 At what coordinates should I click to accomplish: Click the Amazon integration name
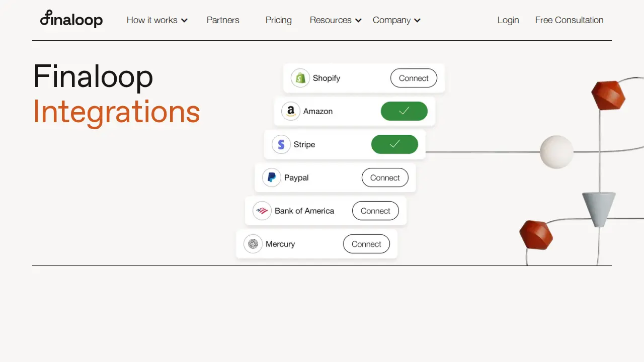pyautogui.click(x=318, y=111)
